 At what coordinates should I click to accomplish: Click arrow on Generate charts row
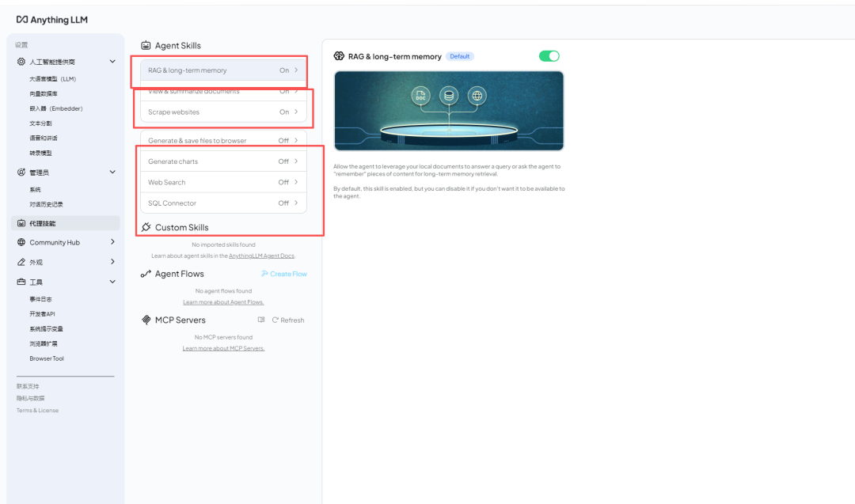(296, 161)
